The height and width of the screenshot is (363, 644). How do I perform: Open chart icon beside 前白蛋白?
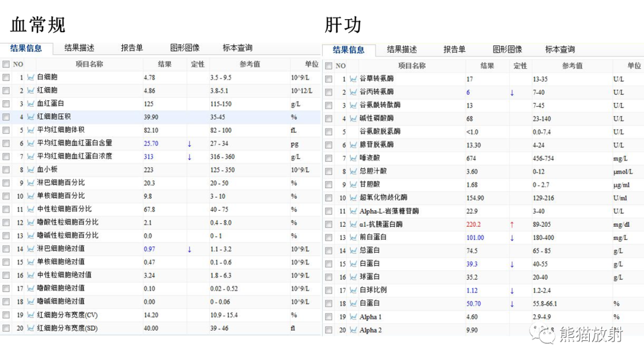tap(353, 238)
